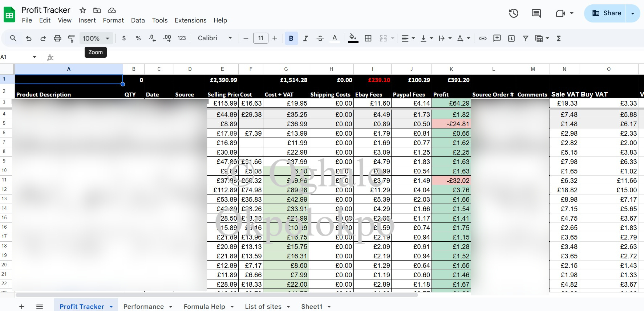Expand the Name box dropdown arrow
644x311 pixels.
(x=35, y=57)
